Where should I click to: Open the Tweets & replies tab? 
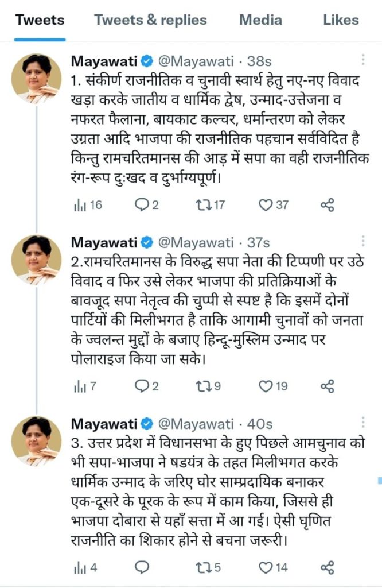[150, 20]
